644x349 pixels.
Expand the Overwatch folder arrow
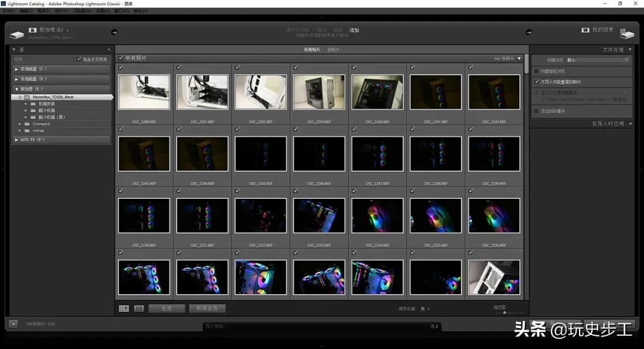tap(20, 123)
